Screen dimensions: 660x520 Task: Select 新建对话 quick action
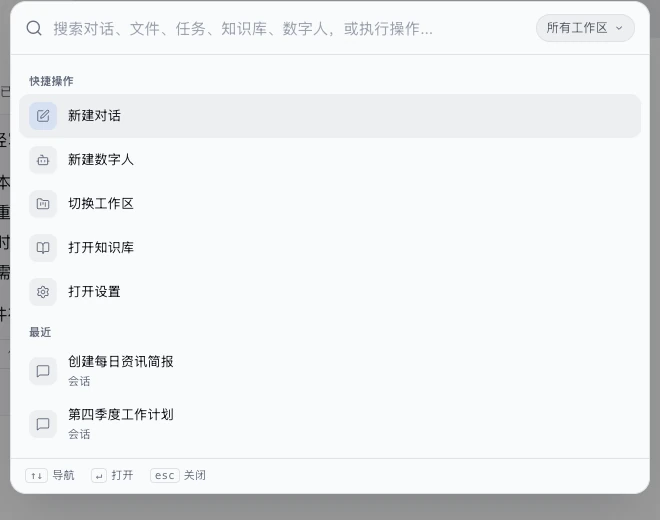tap(330, 116)
